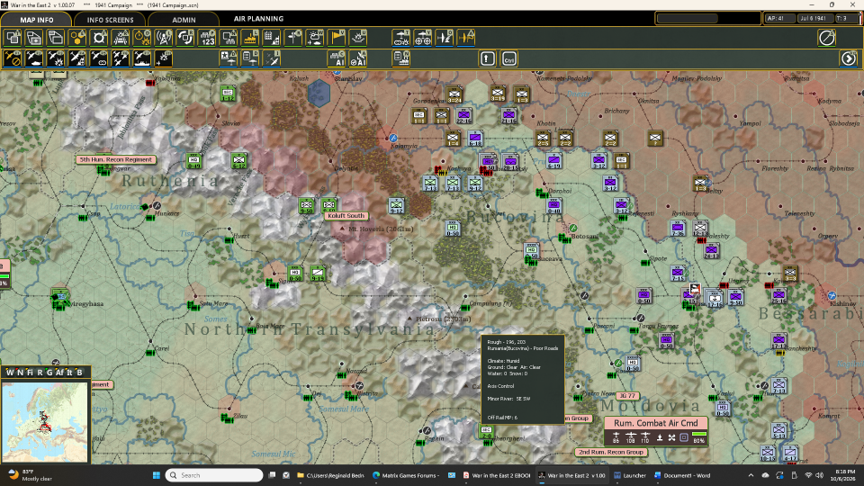Open the INFO SCREENS tab
This screenshot has width=864, height=486.
pos(110,19)
